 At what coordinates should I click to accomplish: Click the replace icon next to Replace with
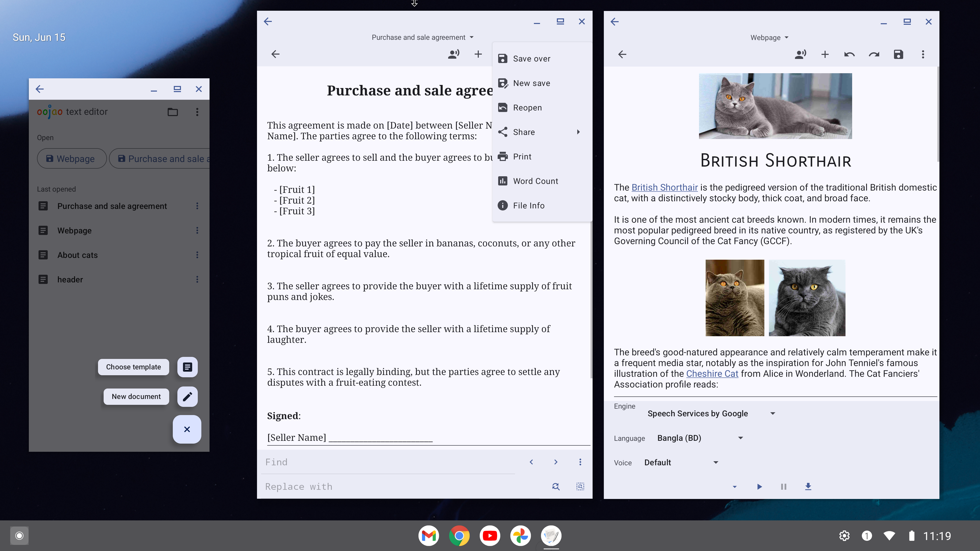pyautogui.click(x=556, y=486)
